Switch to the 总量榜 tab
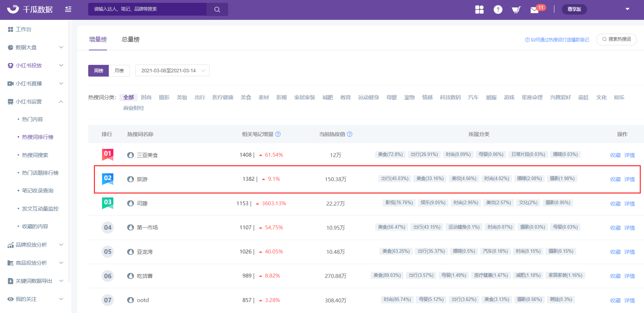Viewport: 644px width, 313px height. point(131,39)
